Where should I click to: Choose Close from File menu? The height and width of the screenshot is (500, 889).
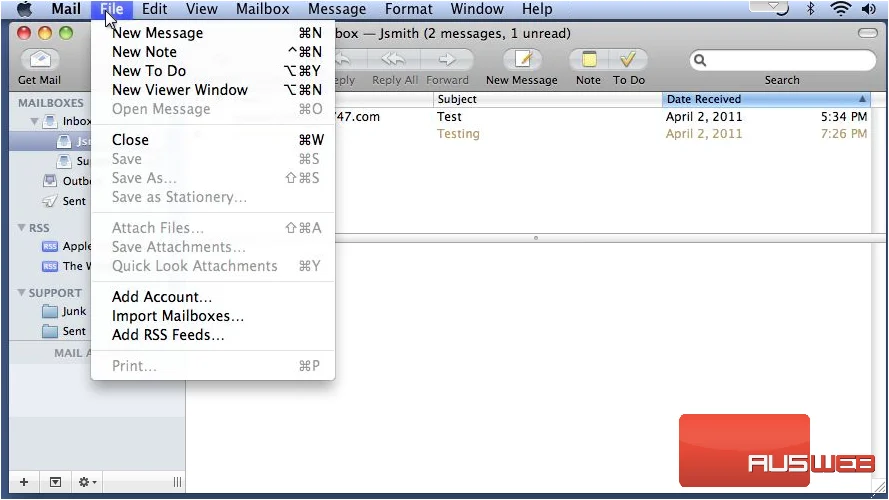pos(213,139)
